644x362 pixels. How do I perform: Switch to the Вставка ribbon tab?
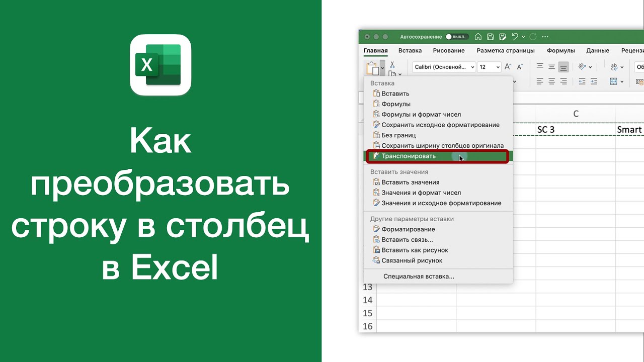(x=410, y=51)
